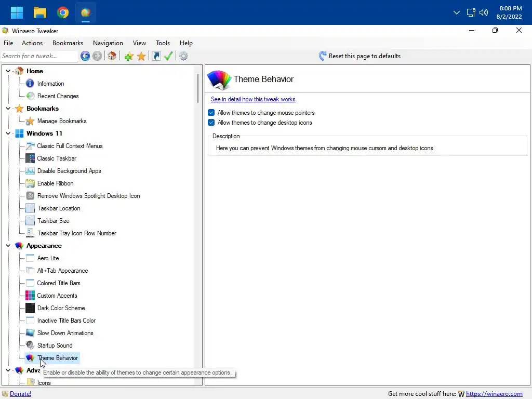The image size is (532, 399).
Task: Click the Classic Full Context Menus icon
Action: point(30,146)
